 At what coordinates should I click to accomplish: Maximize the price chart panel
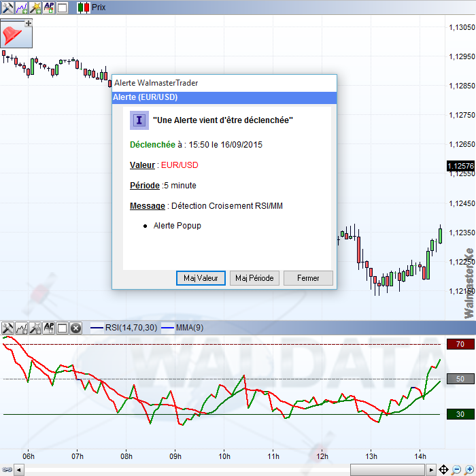[x=62, y=7]
